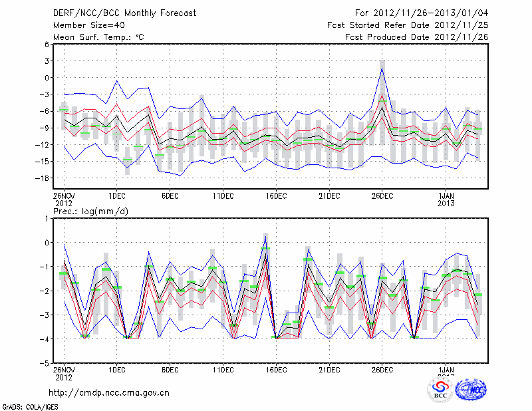Select the Fcst Produced Date line
The height and width of the screenshot is (411, 532).
(x=416, y=37)
